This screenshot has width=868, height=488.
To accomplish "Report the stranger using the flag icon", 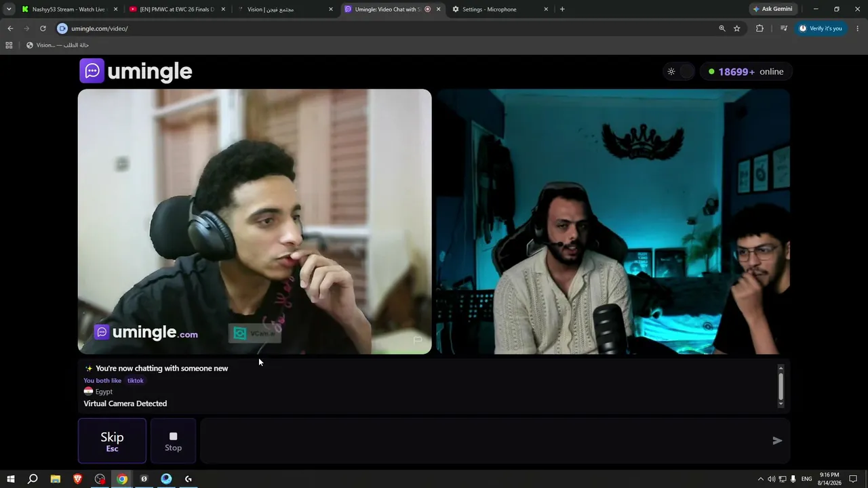I will click(418, 340).
